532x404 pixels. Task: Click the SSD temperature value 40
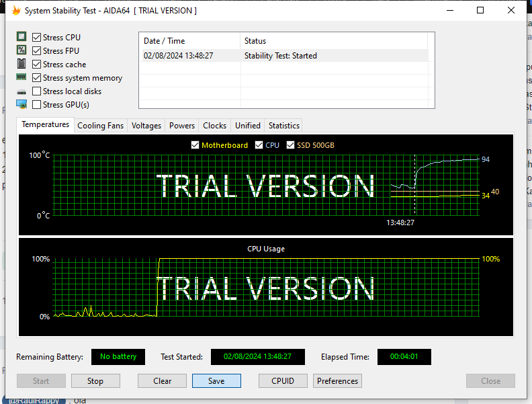pos(495,192)
